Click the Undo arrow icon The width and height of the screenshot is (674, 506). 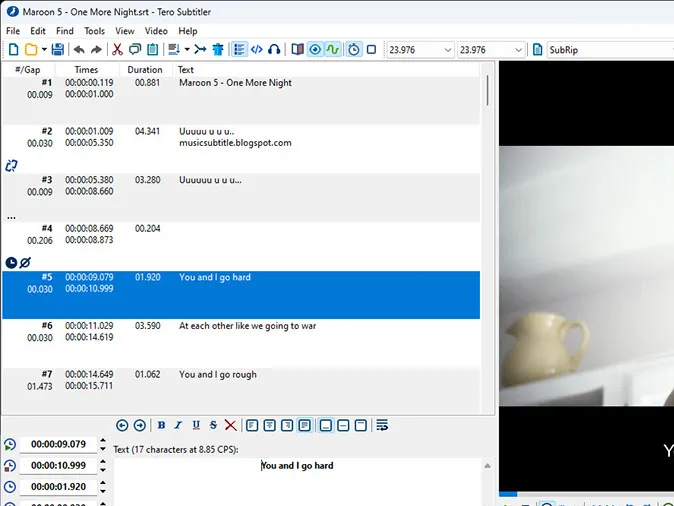(x=79, y=49)
